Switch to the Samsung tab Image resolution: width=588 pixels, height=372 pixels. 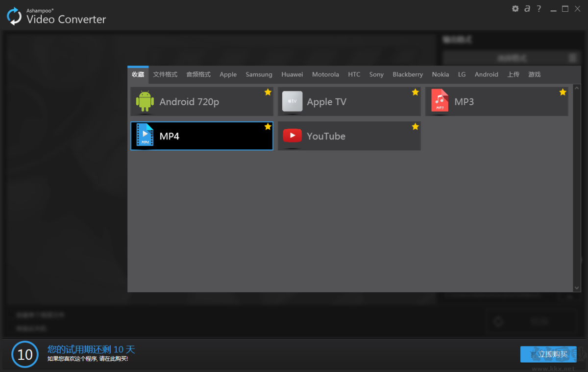[x=259, y=74]
